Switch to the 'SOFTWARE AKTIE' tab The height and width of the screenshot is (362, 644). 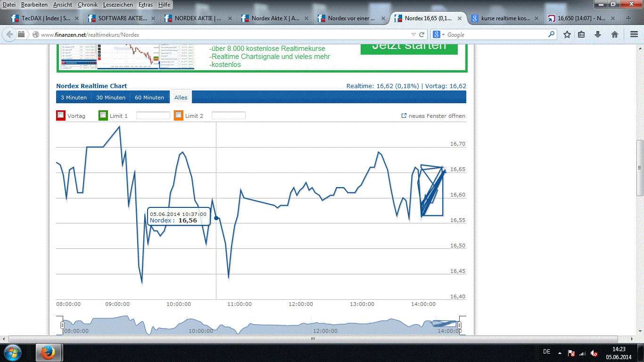[123, 18]
